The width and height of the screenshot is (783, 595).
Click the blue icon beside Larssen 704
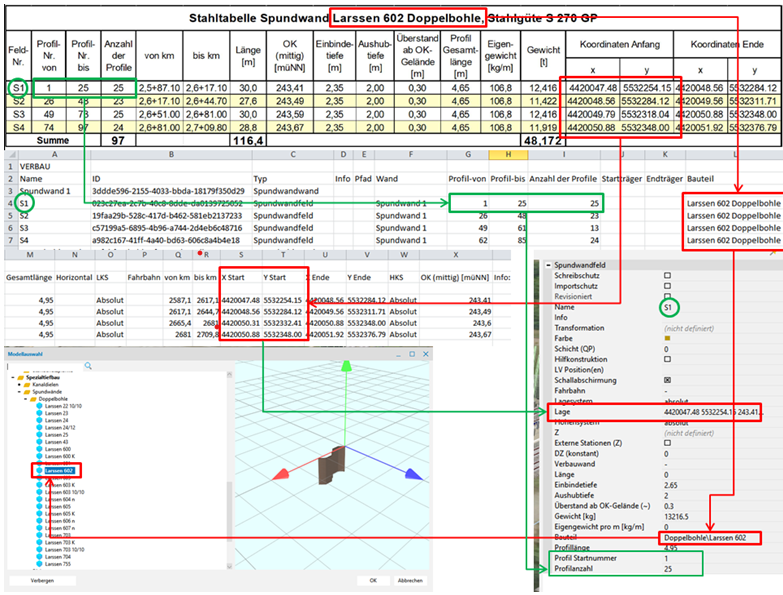click(x=39, y=557)
